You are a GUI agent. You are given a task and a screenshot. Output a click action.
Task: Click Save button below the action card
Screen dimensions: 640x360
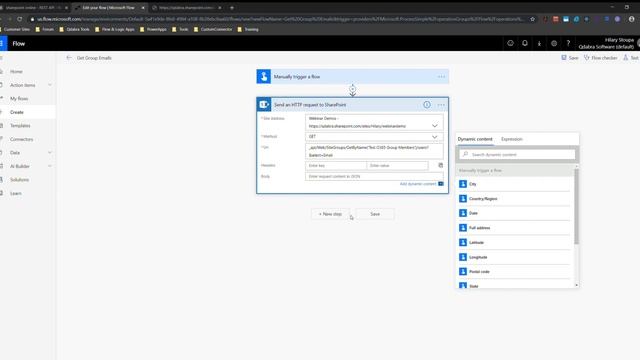pos(375,214)
